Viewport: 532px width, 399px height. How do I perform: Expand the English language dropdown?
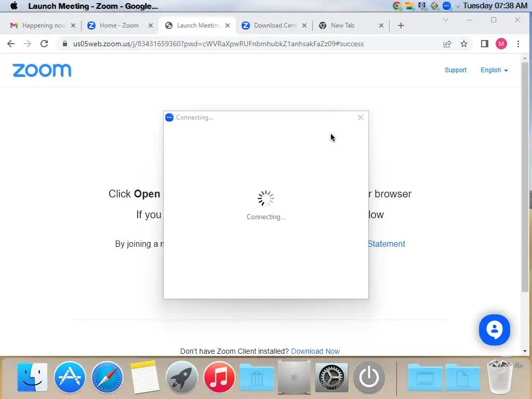494,70
